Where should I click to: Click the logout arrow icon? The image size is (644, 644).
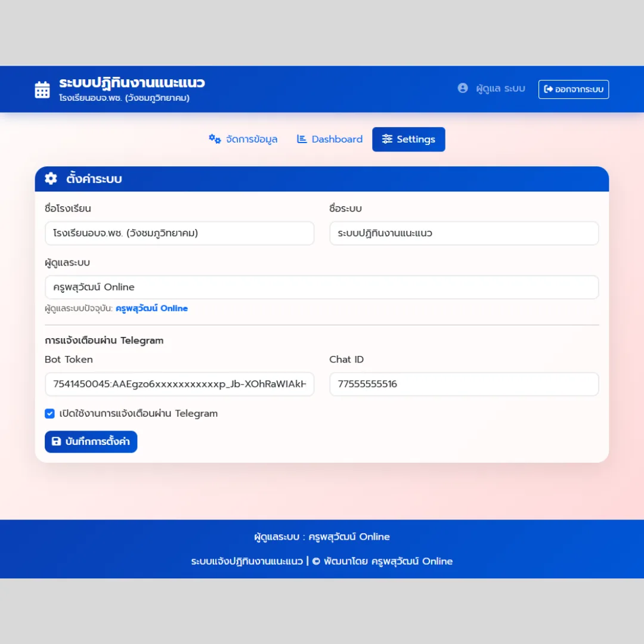(549, 89)
